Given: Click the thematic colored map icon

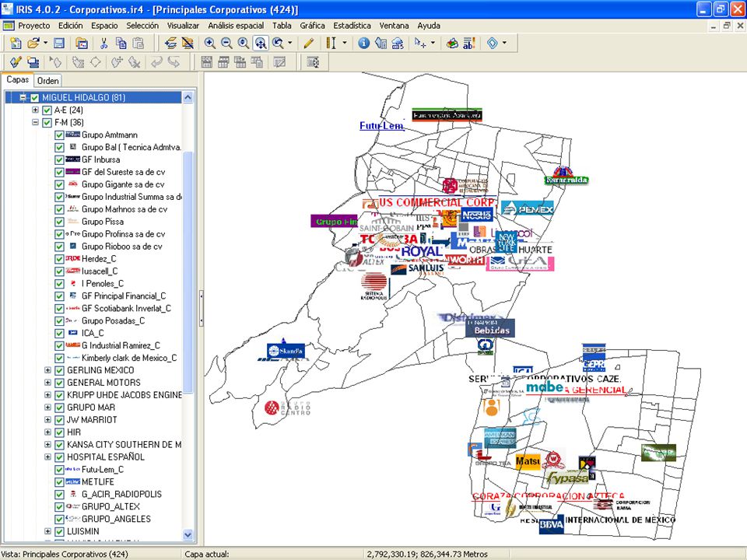Looking at the screenshot, I should [x=452, y=44].
